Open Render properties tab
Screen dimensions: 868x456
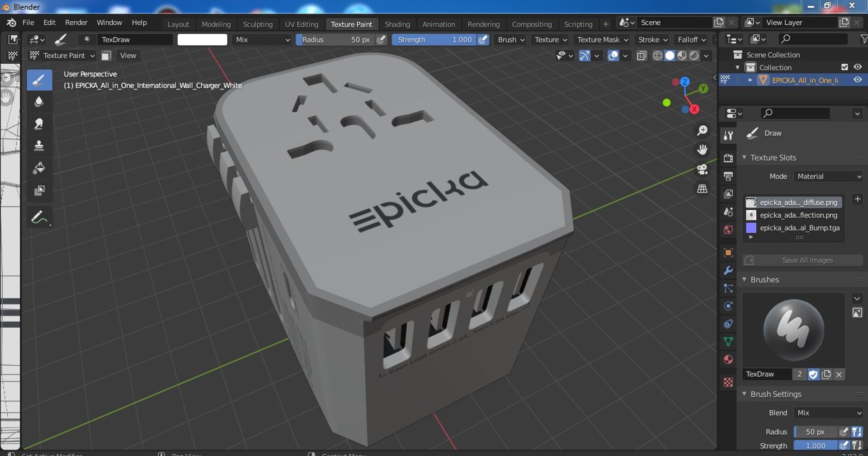(x=728, y=158)
